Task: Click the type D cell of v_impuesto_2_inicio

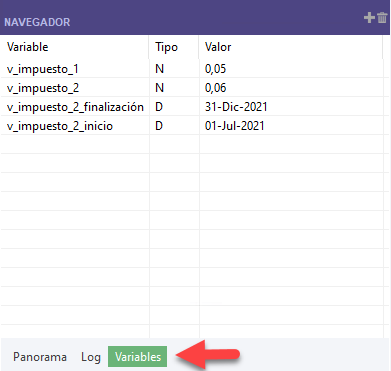Action: [x=174, y=126]
